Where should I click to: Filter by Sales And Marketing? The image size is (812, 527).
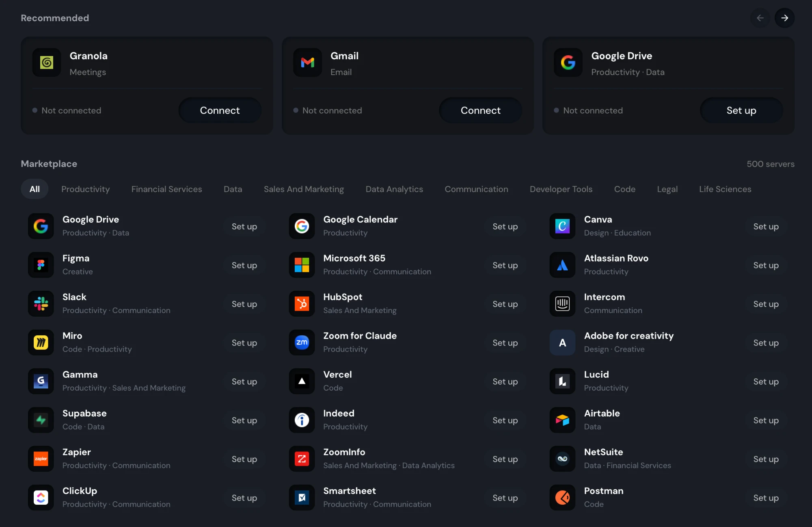tap(304, 189)
